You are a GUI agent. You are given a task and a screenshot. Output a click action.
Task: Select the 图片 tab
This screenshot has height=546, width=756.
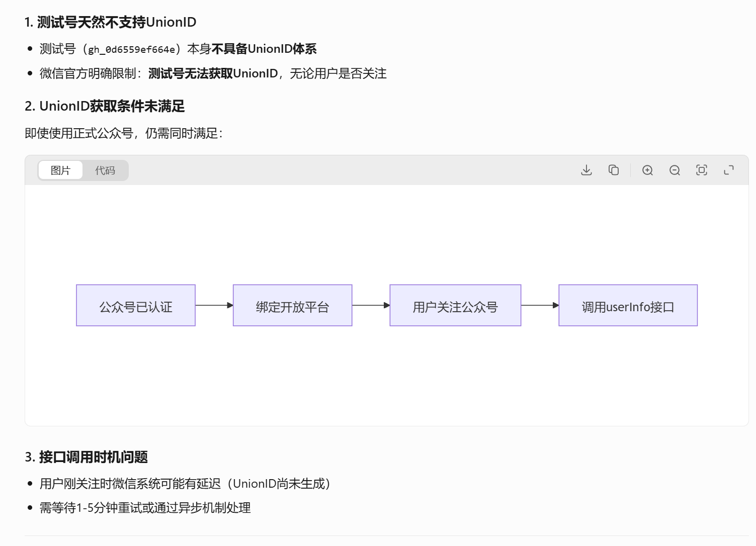[x=60, y=170]
